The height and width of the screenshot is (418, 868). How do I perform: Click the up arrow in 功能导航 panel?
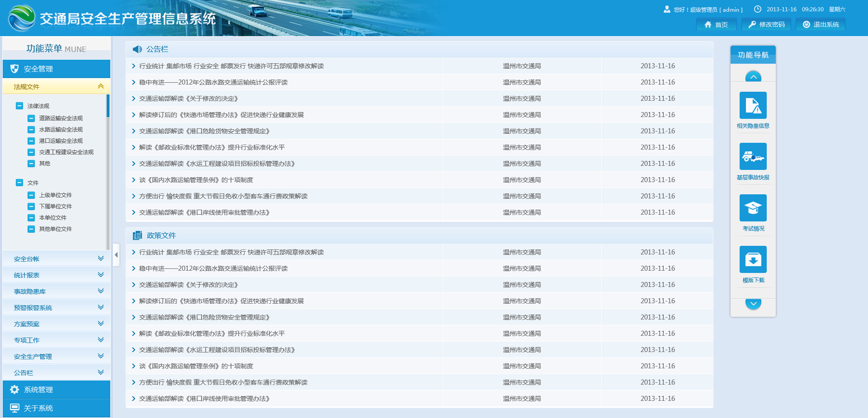[753, 76]
